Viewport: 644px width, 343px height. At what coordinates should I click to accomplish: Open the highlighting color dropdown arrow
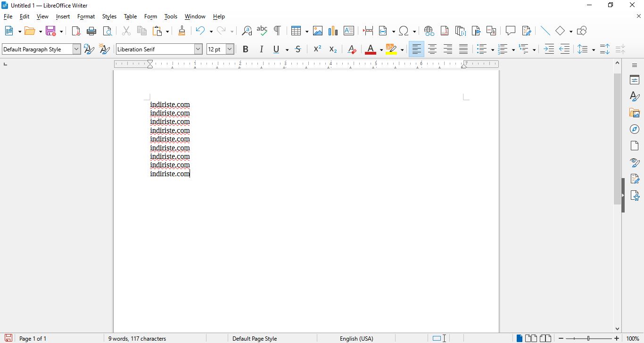coord(402,49)
